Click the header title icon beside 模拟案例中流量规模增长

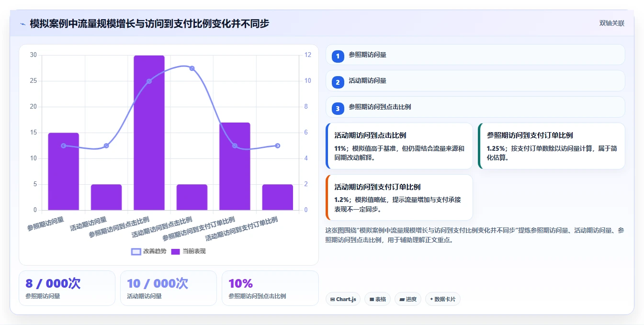23,23
